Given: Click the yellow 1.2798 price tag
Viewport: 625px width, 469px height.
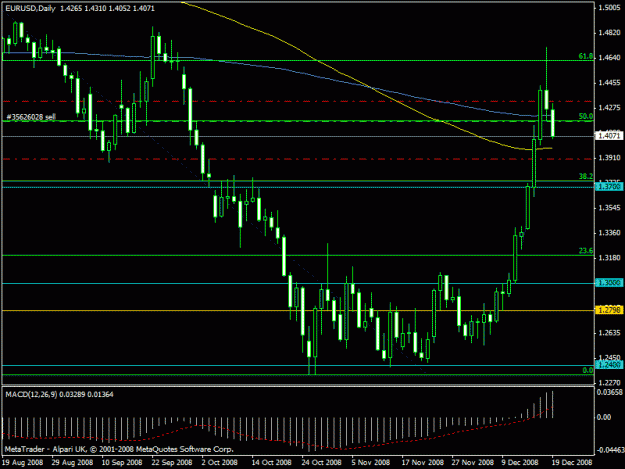Looking at the screenshot, I should (x=609, y=310).
